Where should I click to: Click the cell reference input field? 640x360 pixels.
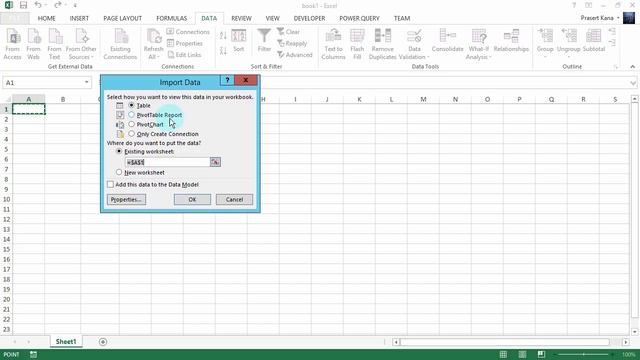click(x=167, y=162)
